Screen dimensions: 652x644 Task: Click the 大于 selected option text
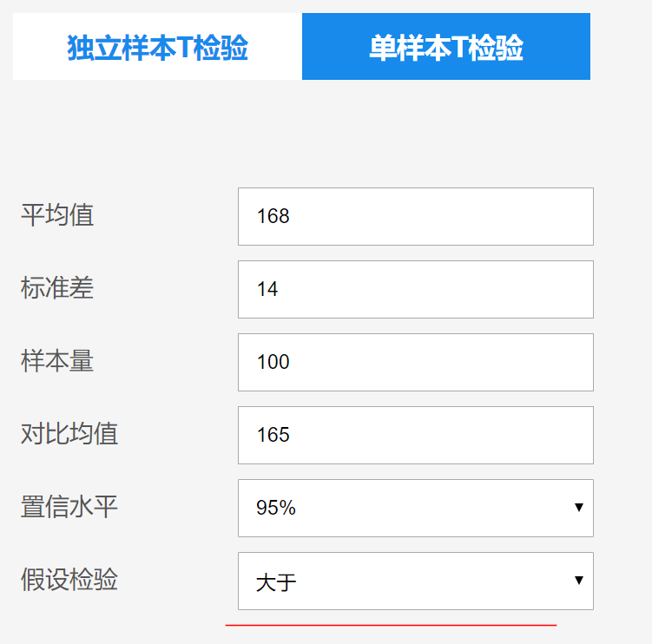(x=276, y=582)
